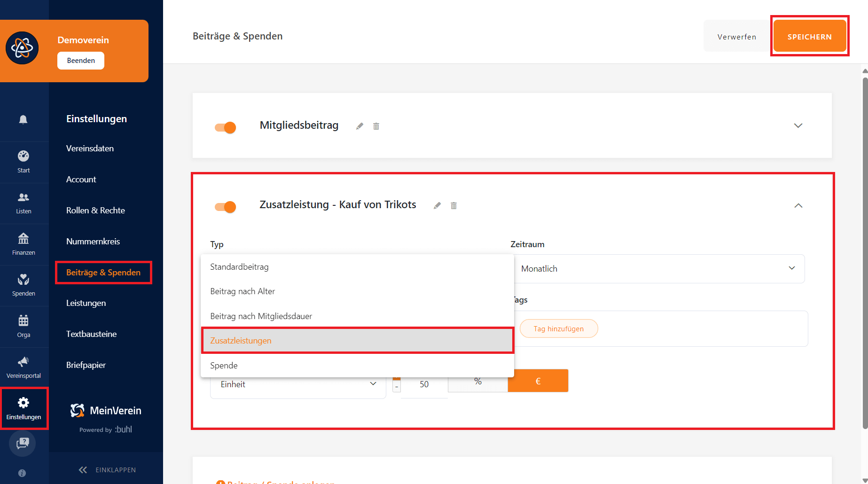Open the notifications bell icon

tap(23, 119)
